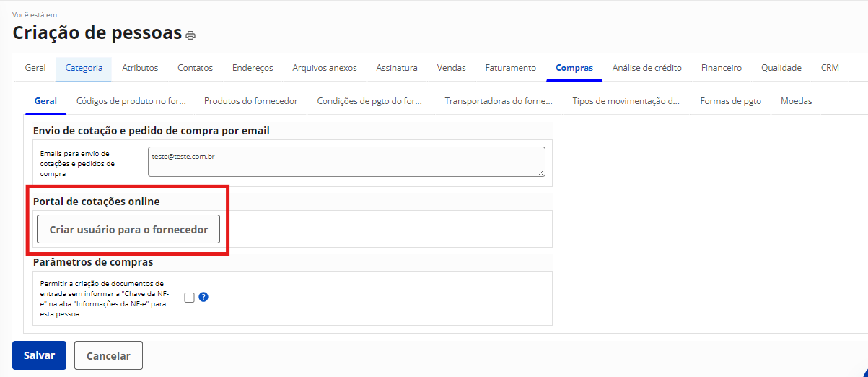Click the print icon beside the title
This screenshot has height=377, width=868.
(190, 35)
